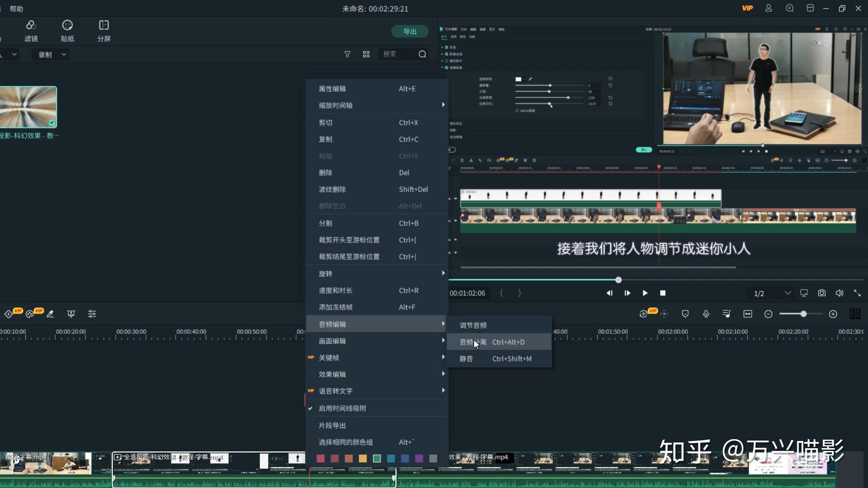Click the fit timeline to window icon
This screenshot has height=488, width=868.
tap(747, 314)
